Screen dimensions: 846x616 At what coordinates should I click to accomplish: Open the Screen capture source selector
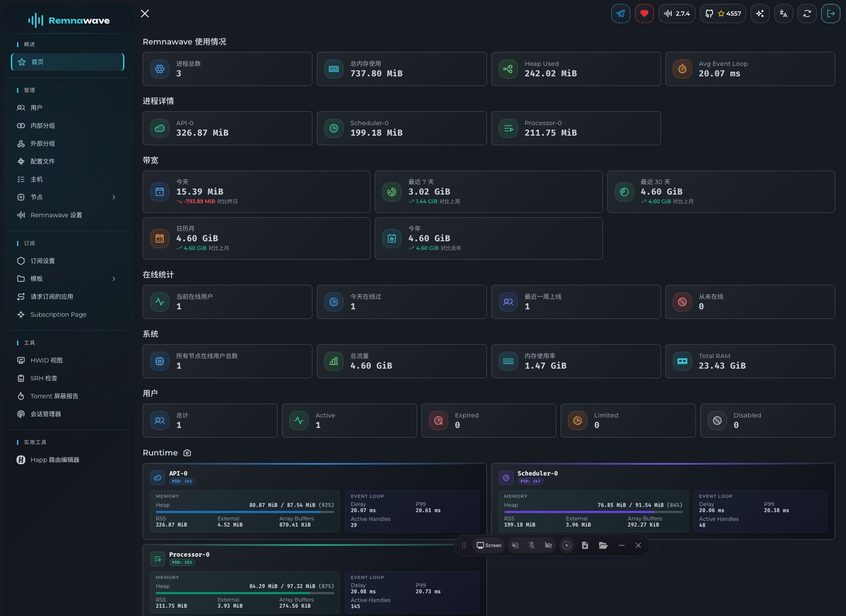pyautogui.click(x=489, y=545)
